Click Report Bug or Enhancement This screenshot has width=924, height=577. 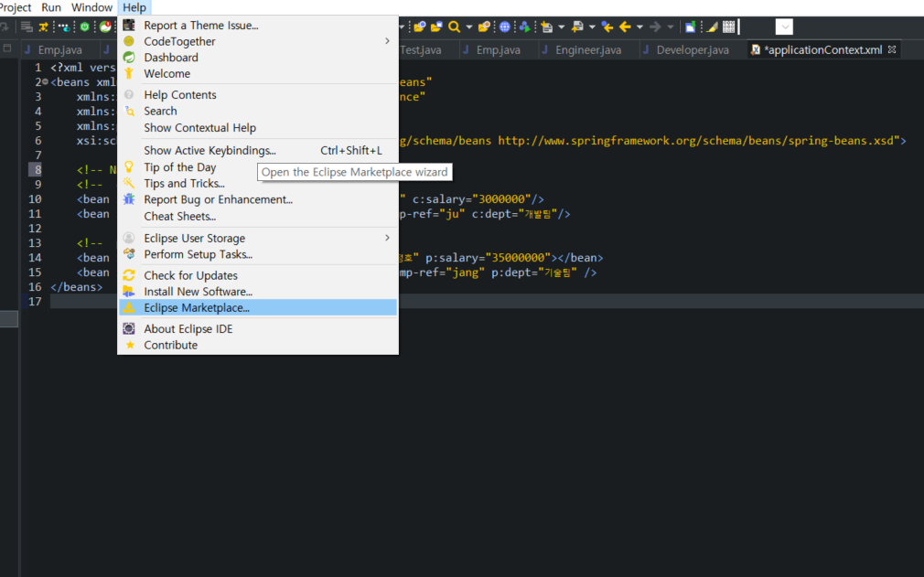tap(257, 199)
